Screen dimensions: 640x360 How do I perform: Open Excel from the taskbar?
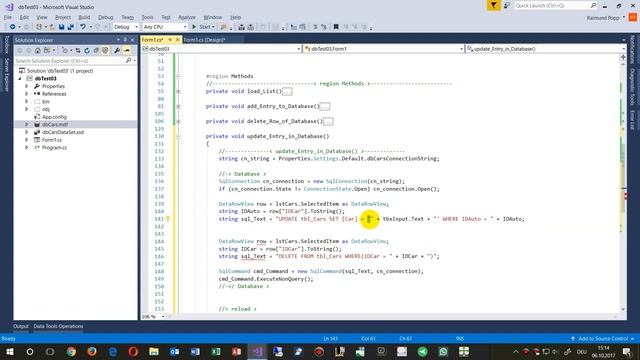216,351
